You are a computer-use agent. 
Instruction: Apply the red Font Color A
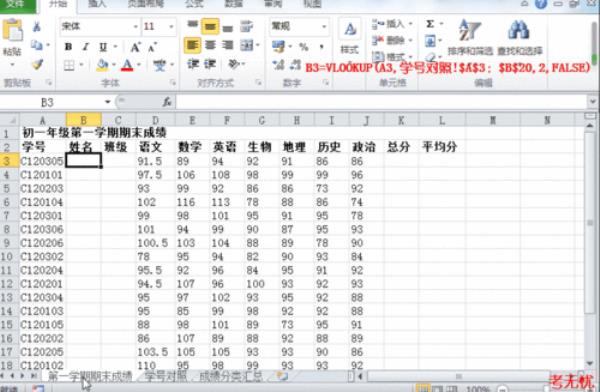tap(127, 65)
